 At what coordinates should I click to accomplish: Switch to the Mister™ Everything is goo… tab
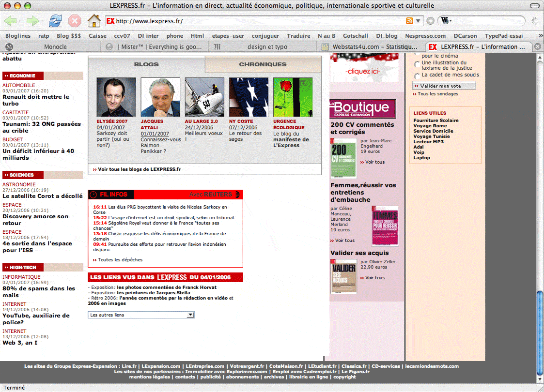pyautogui.click(x=155, y=47)
